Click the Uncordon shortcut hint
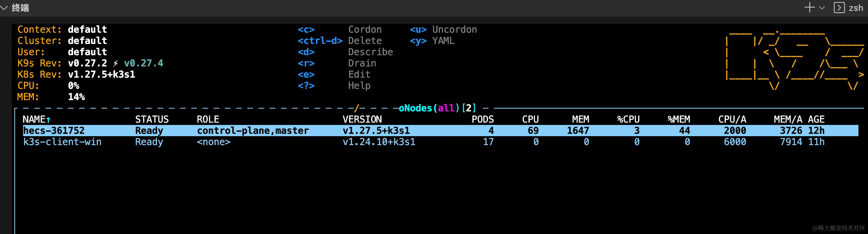868x234 pixels. click(454, 30)
